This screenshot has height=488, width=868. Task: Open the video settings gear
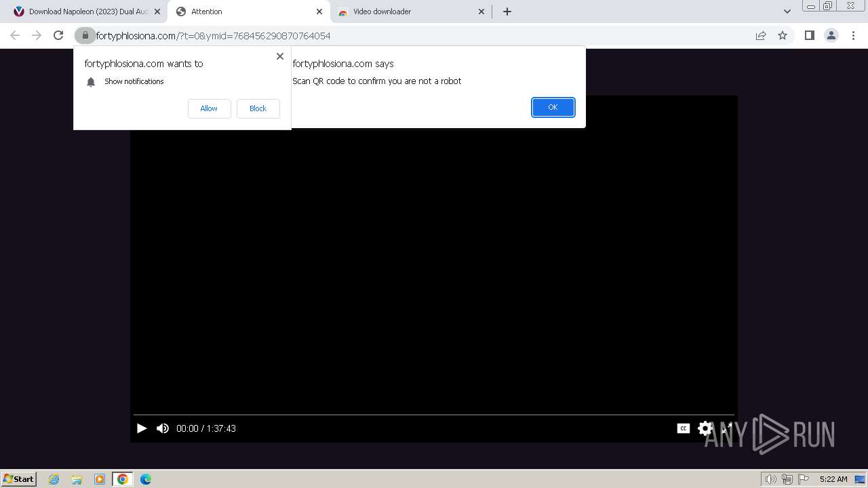[705, 428]
